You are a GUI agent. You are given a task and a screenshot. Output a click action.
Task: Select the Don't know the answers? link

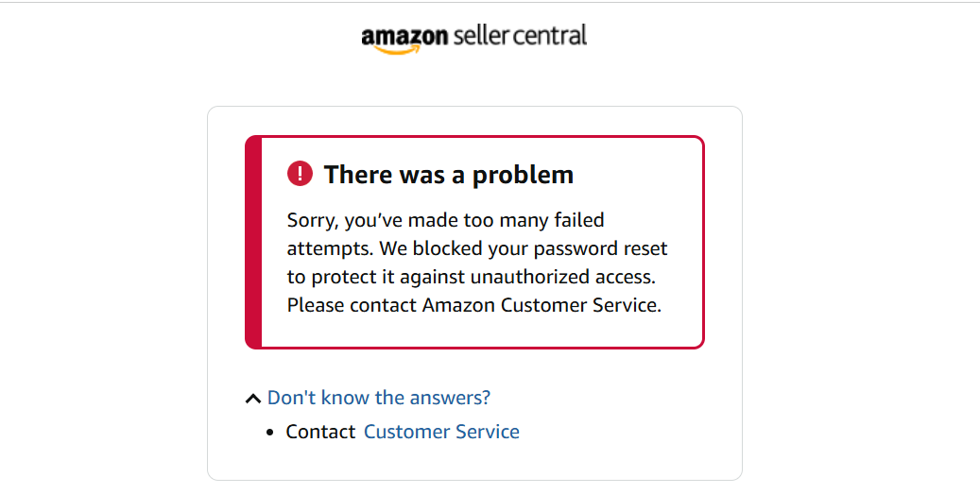click(379, 398)
